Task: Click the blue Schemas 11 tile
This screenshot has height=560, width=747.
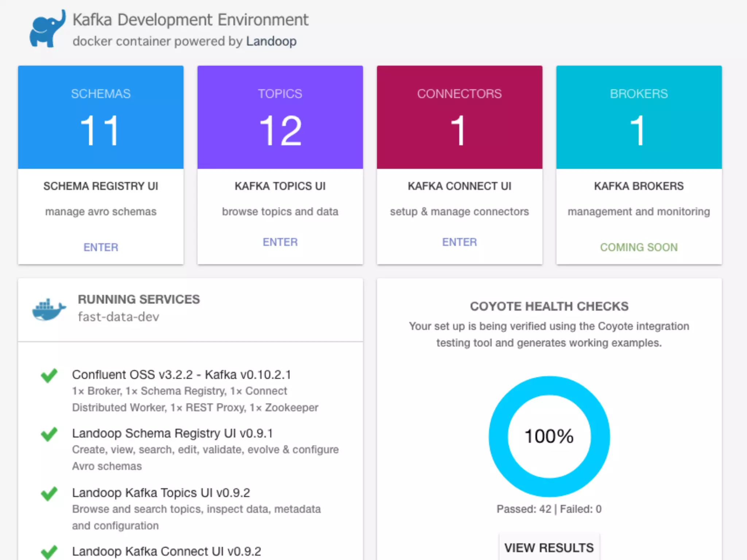Action: (x=101, y=117)
